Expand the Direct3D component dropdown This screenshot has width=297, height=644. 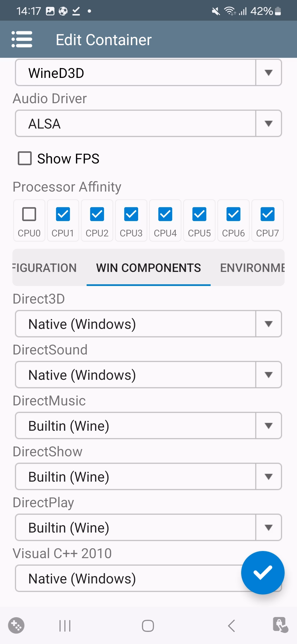coord(148,324)
